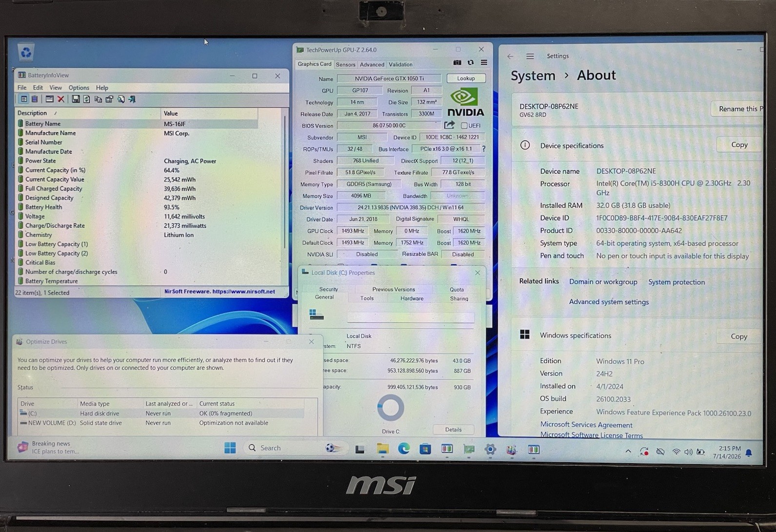Open the Options menu in BatteryInfoView
This screenshot has height=532, width=776.
tap(79, 88)
